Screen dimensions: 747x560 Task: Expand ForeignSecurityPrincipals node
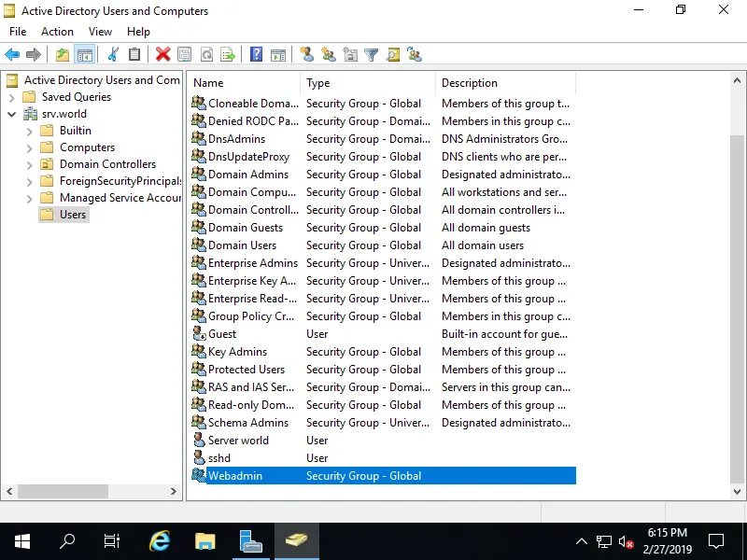click(x=30, y=181)
